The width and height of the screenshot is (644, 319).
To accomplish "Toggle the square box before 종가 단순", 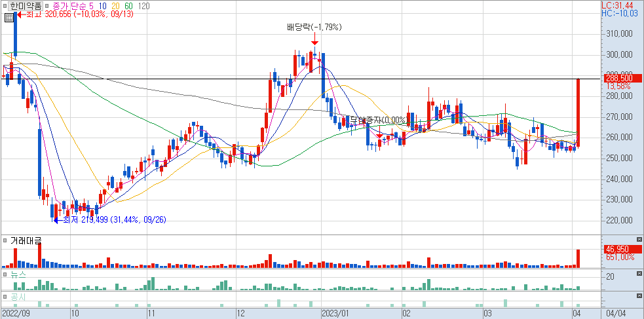I will tap(46, 6).
